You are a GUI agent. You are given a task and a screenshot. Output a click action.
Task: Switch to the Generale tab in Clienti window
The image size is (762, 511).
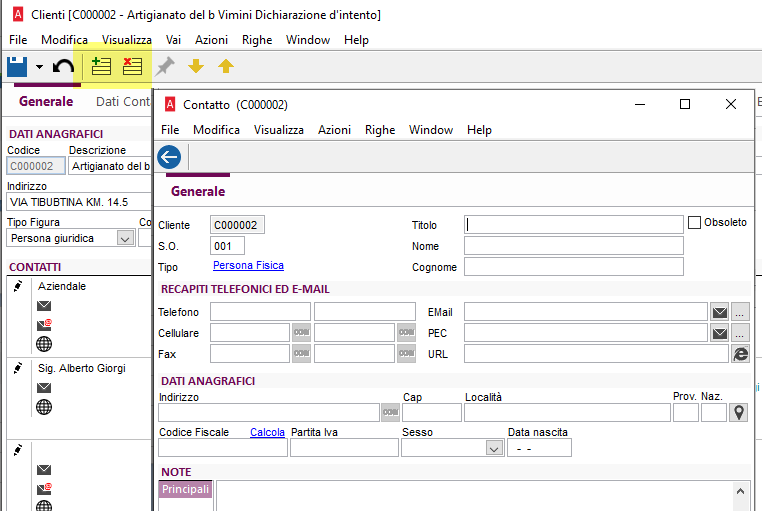pyautogui.click(x=46, y=102)
